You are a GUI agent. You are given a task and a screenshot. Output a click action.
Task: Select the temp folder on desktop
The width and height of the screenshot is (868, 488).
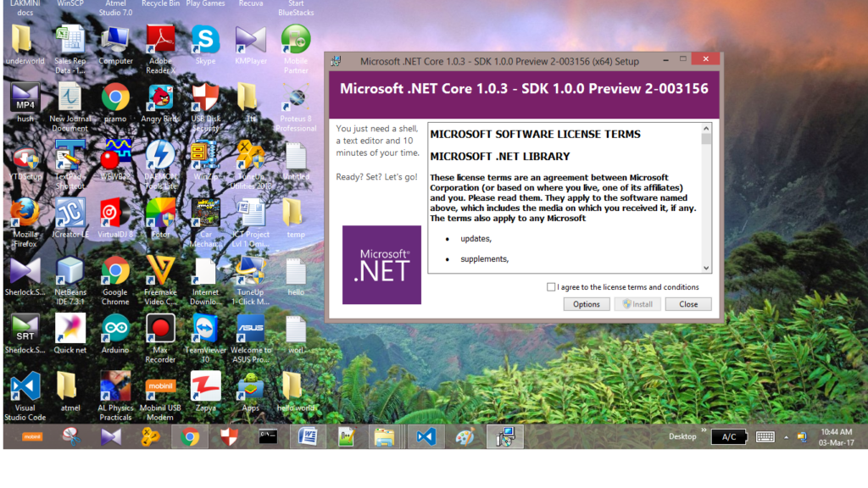(296, 219)
